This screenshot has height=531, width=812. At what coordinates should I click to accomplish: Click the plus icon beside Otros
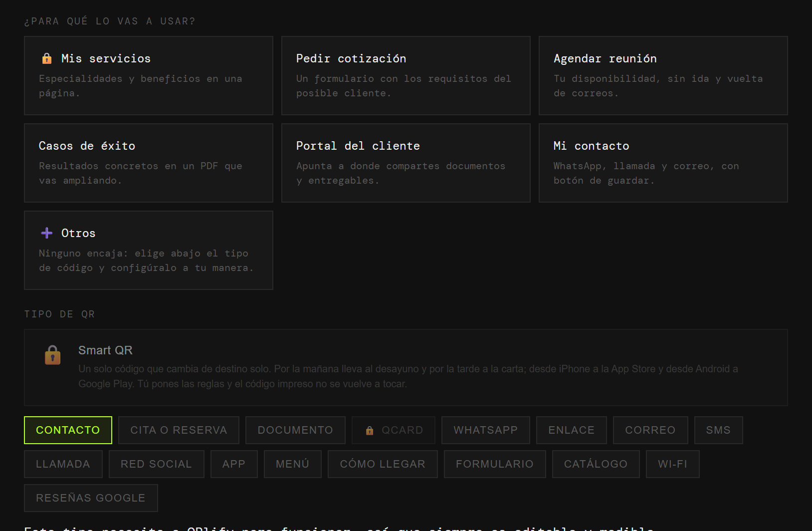pyautogui.click(x=47, y=233)
